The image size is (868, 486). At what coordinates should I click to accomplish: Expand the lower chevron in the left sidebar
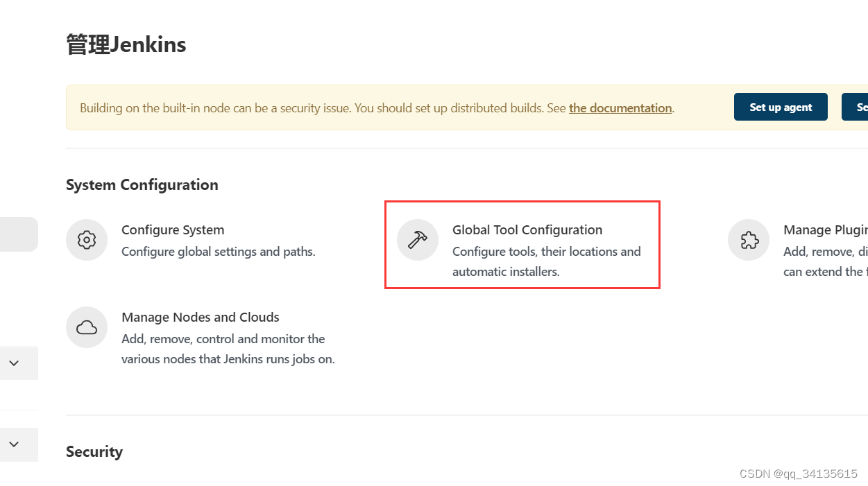[x=14, y=444]
